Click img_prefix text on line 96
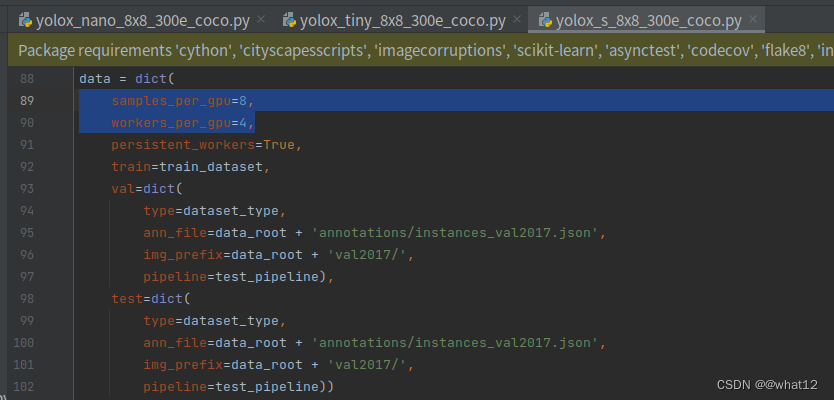834x400 pixels. click(279, 255)
